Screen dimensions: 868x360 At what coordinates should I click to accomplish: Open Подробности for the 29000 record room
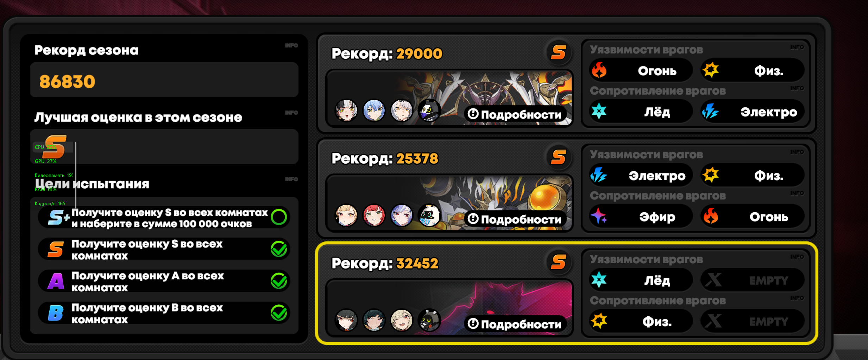[x=515, y=114]
